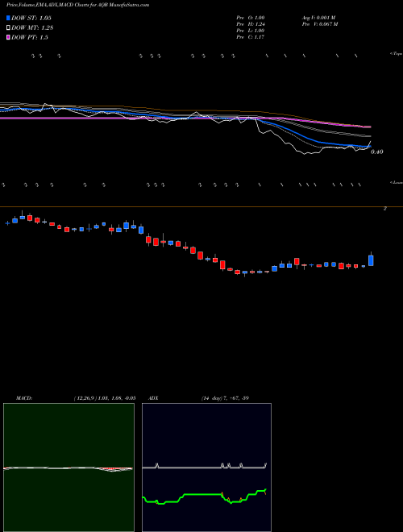Image resolution: width=403 pixels, height=532 pixels.
Task: Click the 'Pre H: 1.24' value
Action: (x=251, y=24)
